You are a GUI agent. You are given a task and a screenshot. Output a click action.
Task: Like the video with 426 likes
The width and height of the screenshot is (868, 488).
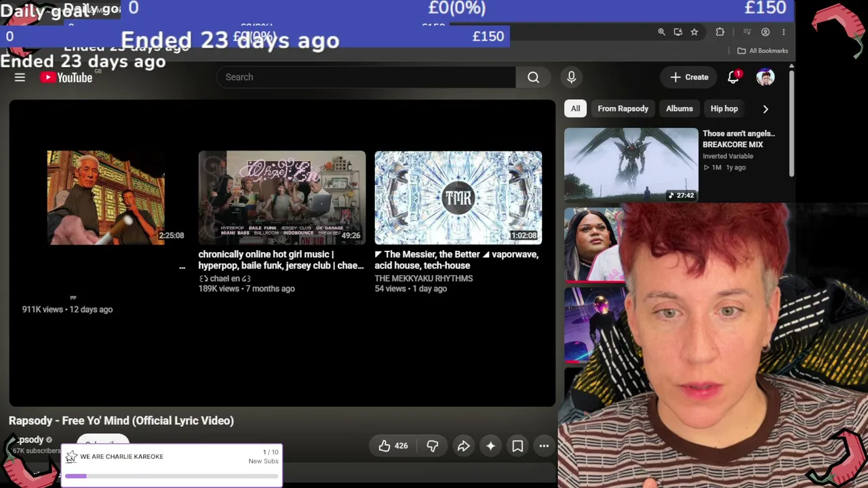coord(393,446)
